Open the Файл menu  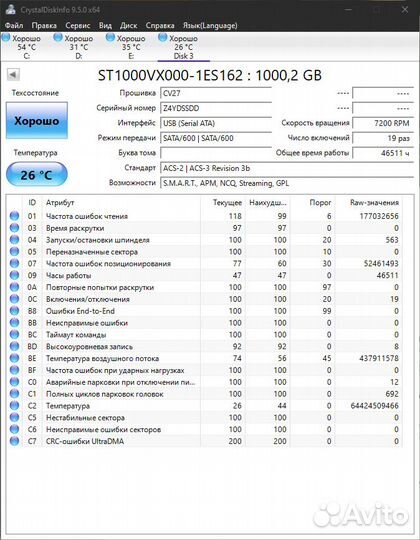click(14, 25)
